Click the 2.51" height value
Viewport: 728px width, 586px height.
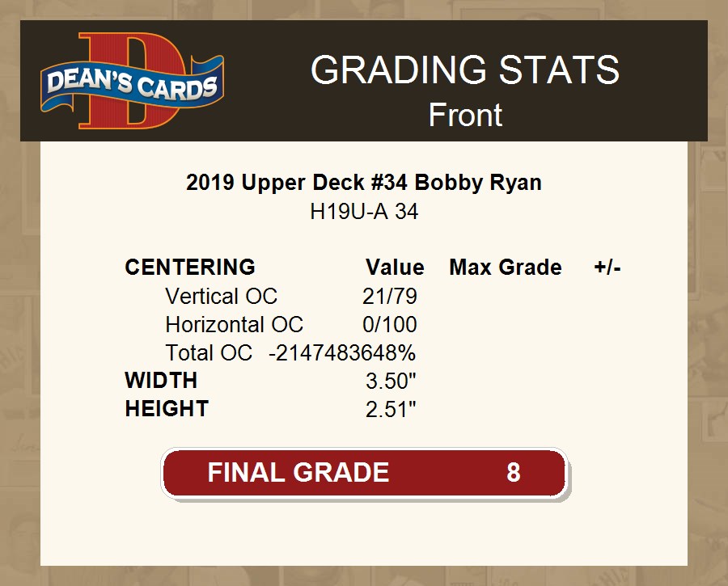coord(391,409)
